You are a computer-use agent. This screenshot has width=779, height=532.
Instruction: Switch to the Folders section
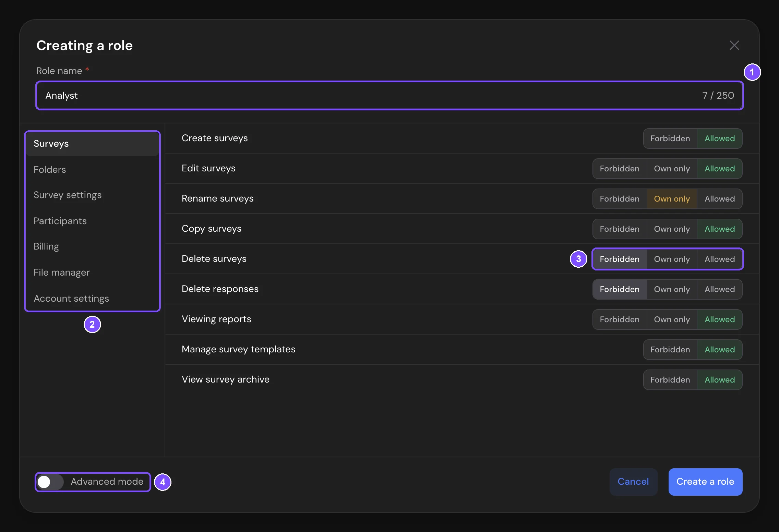(92, 169)
